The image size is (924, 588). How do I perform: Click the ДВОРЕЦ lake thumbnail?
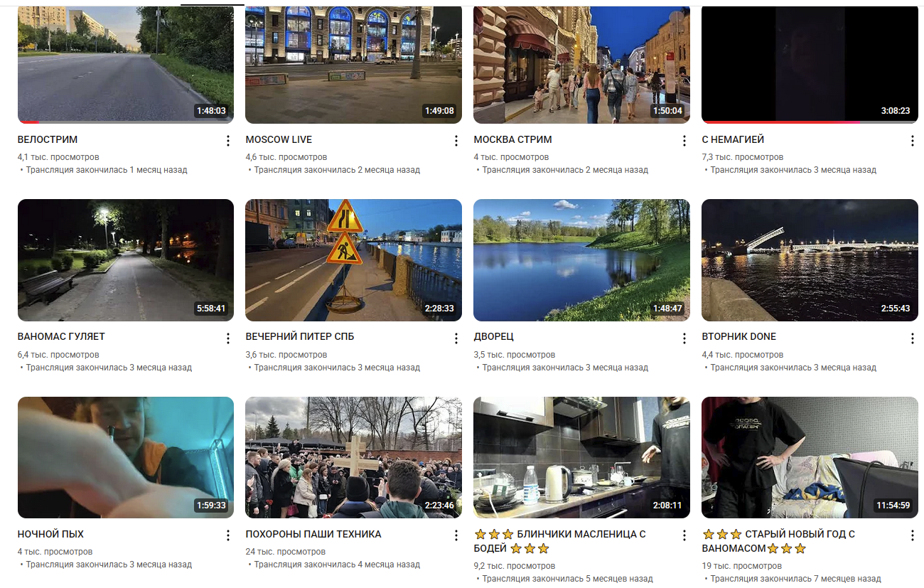point(581,260)
